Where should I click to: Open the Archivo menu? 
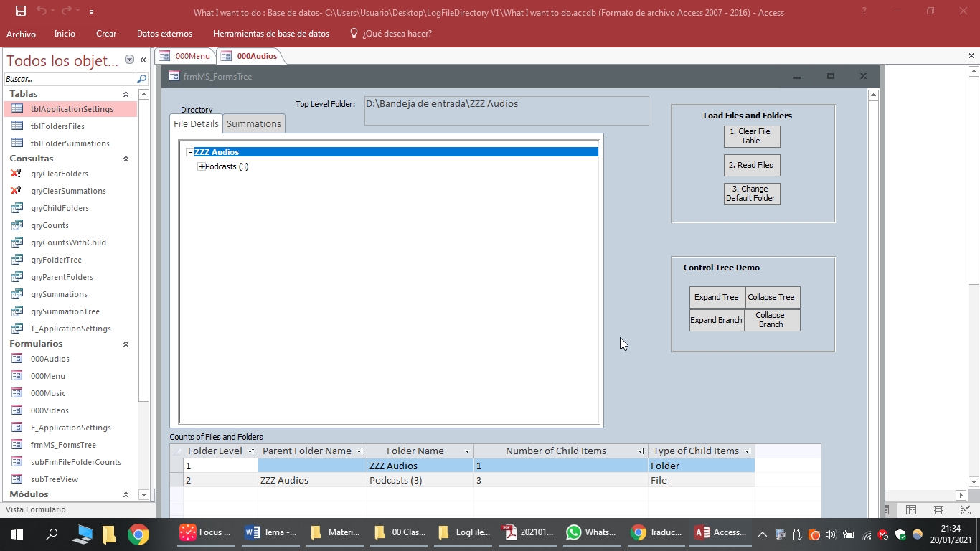tap(21, 34)
